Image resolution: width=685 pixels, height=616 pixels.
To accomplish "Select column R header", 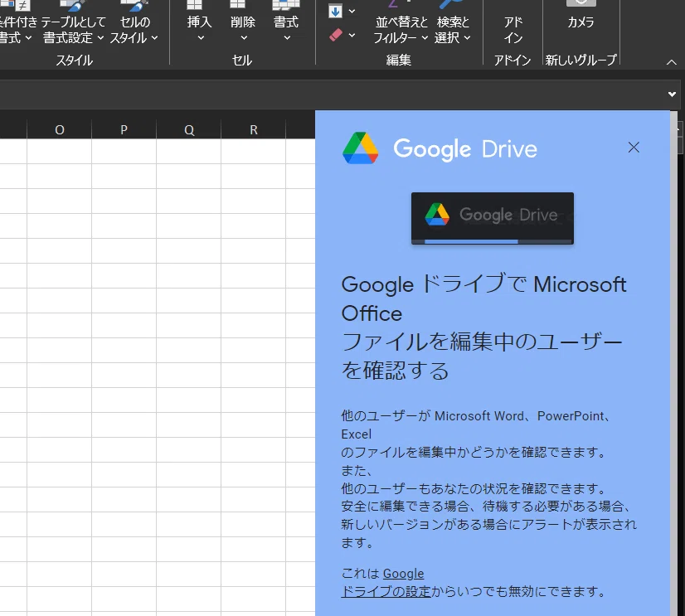I will point(254,130).
